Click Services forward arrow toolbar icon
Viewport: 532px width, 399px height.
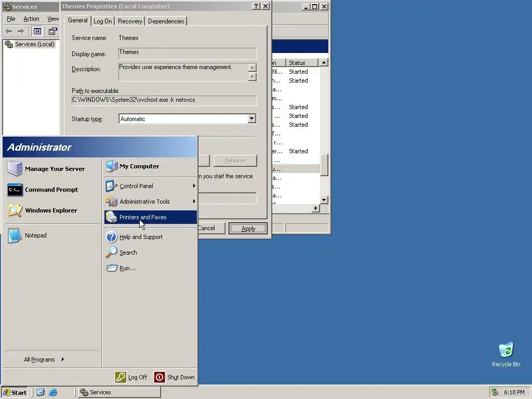(x=21, y=31)
